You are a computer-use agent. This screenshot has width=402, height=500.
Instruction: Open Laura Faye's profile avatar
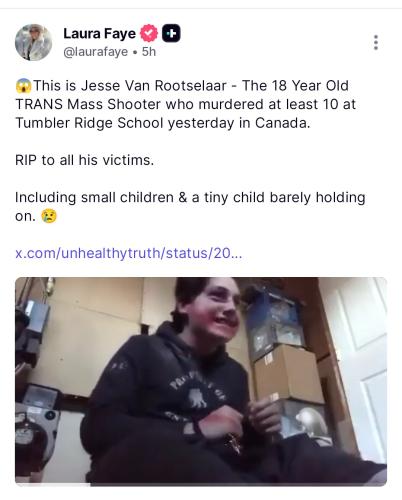[x=33, y=42]
